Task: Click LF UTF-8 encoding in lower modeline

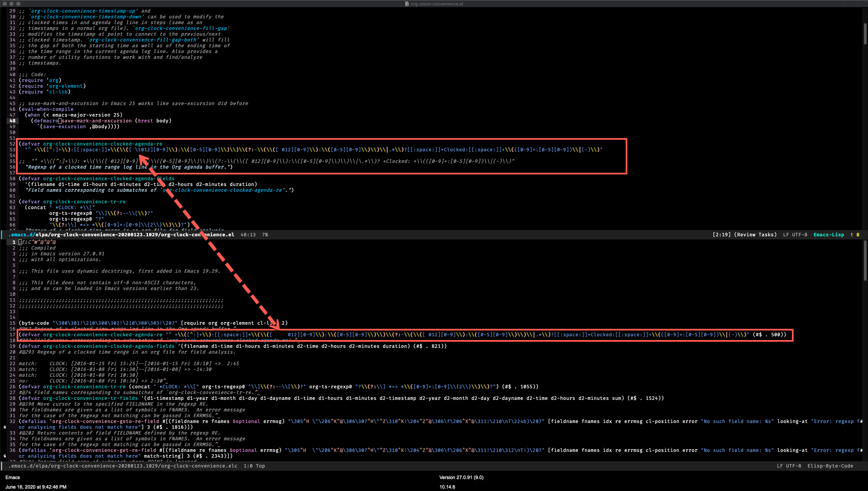Action: pyautogui.click(x=789, y=466)
